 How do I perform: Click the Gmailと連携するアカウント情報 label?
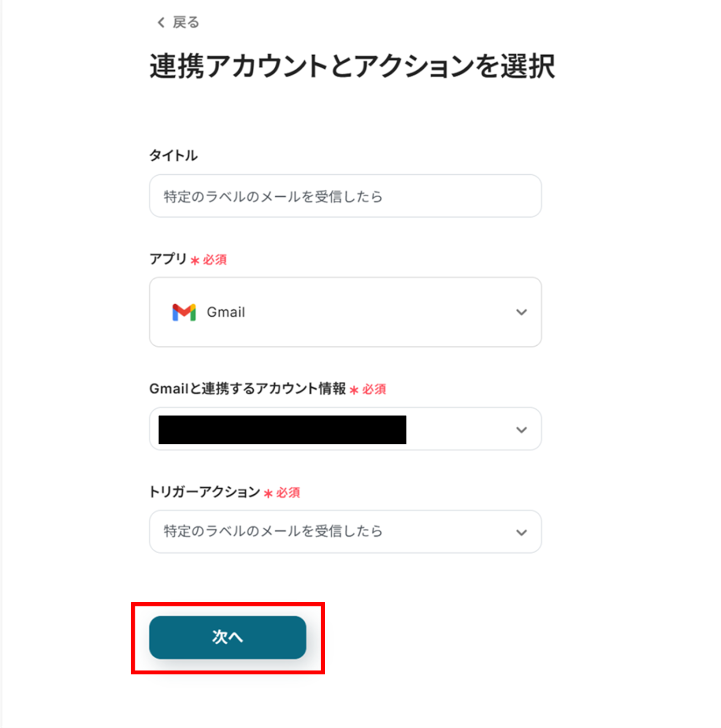(x=247, y=389)
